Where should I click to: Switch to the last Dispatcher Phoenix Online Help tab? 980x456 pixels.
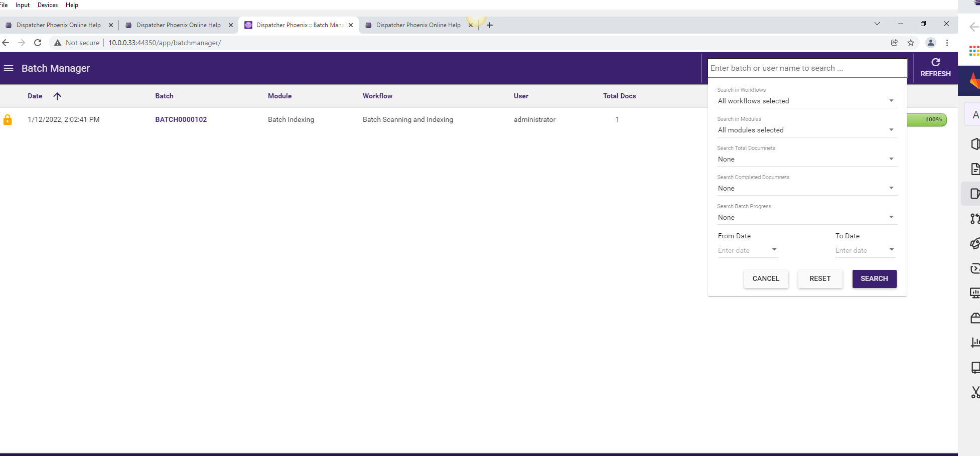coord(418,25)
